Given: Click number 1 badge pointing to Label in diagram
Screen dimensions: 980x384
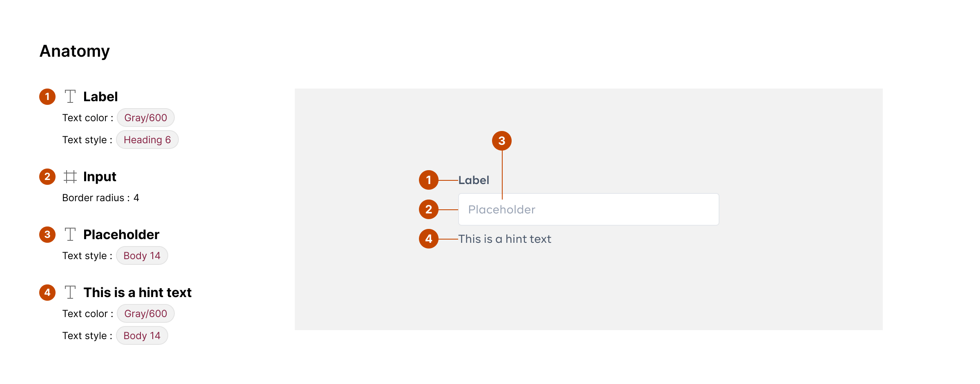Looking at the screenshot, I should (x=429, y=180).
